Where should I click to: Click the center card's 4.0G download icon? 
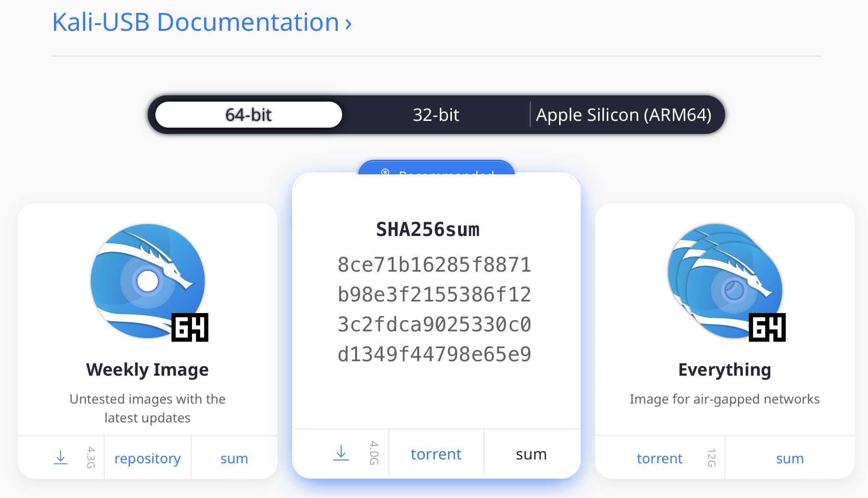[x=341, y=453]
